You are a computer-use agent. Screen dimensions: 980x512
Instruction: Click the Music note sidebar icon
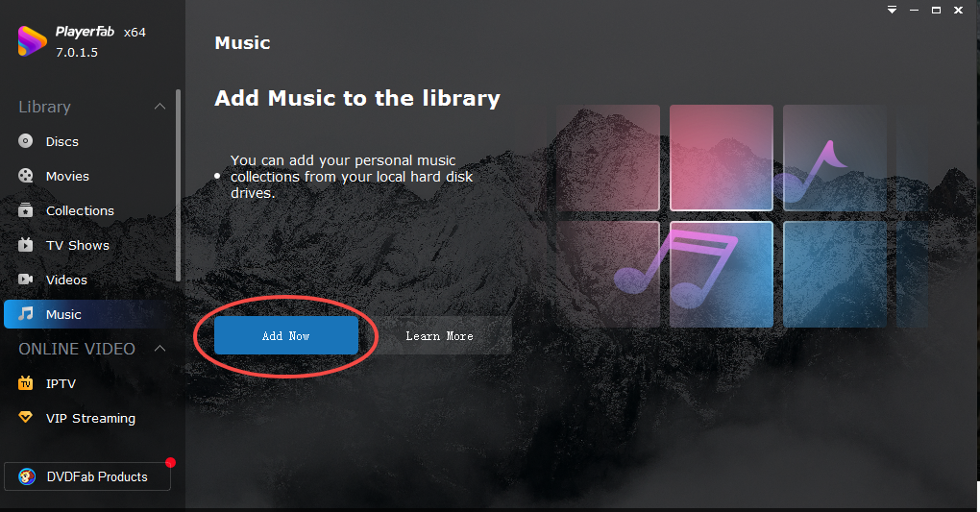pyautogui.click(x=26, y=313)
